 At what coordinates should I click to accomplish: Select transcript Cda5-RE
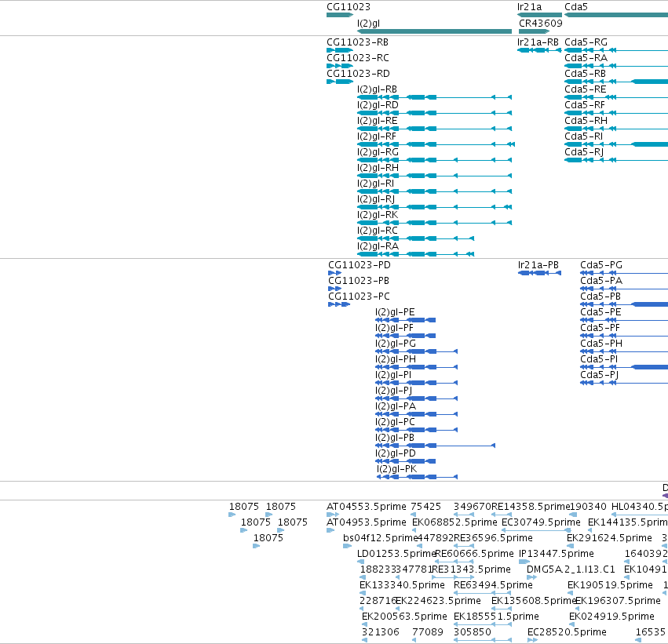pyautogui.click(x=616, y=97)
